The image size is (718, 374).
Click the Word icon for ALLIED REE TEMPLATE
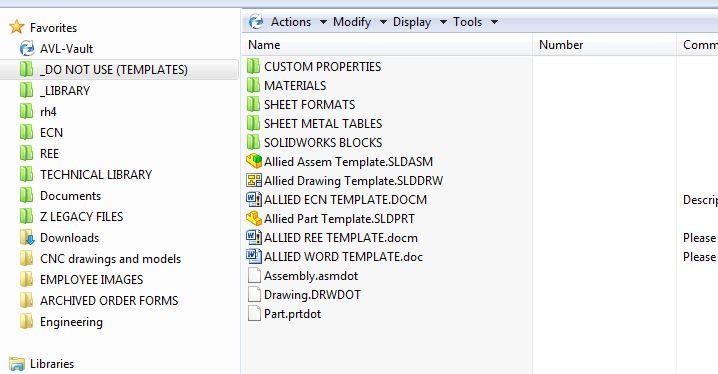254,237
